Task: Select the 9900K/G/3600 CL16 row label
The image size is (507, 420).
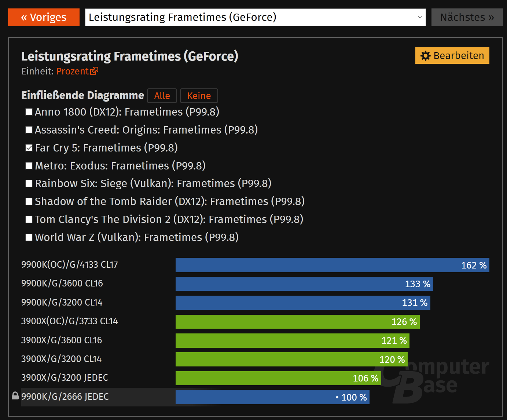Action: [62, 284]
